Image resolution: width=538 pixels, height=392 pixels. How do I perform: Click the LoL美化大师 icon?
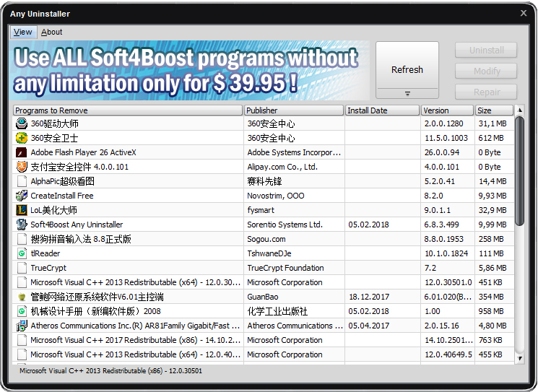click(22, 210)
